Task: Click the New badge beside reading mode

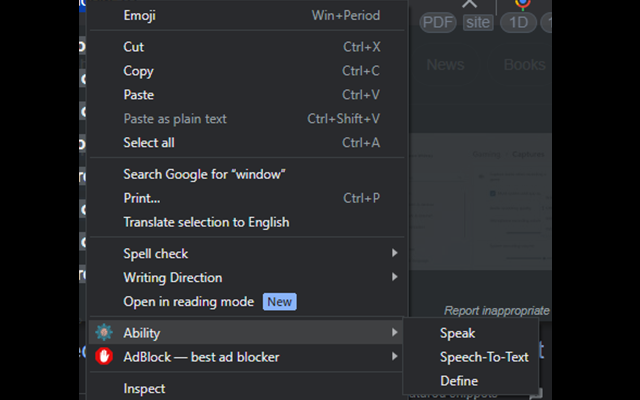Action: [x=280, y=302]
